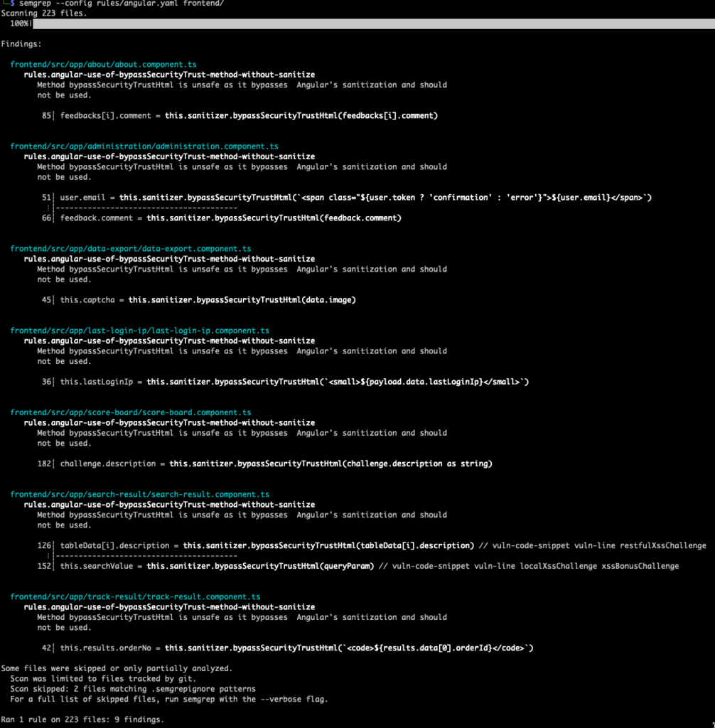Click restfulXssChallenge comment on line 126

[593, 546]
